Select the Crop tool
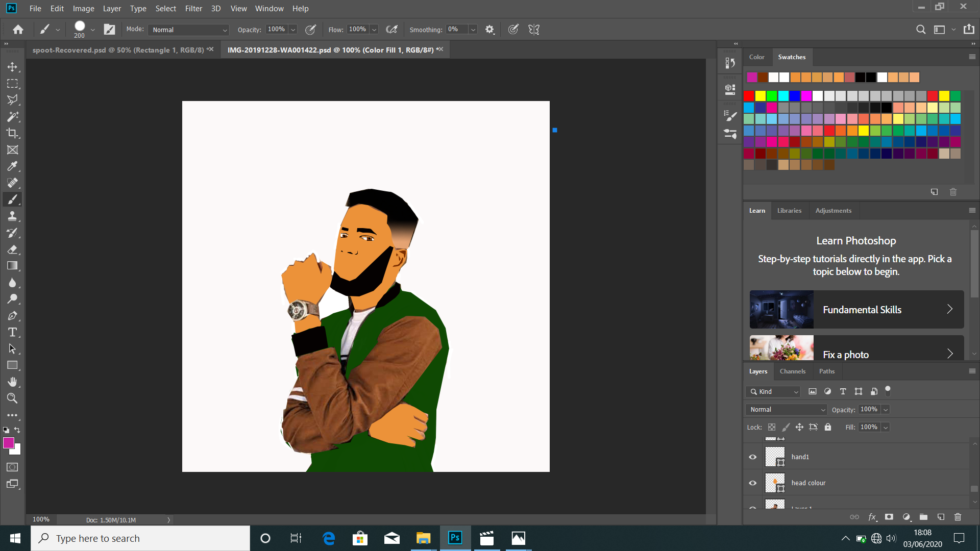 click(x=12, y=133)
